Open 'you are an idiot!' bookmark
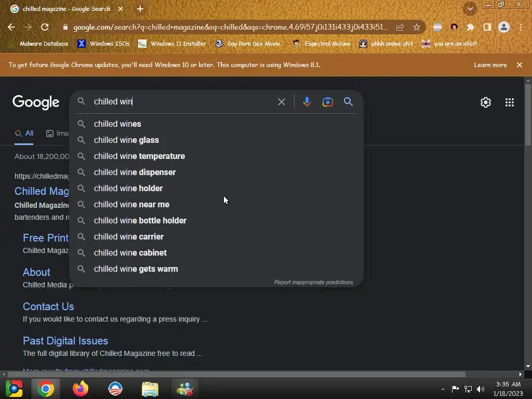Viewport: 532px width, 399px height. click(x=449, y=44)
